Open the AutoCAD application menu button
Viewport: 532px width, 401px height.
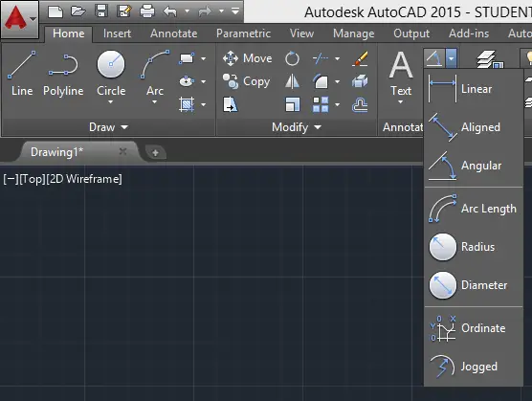click(x=19, y=18)
